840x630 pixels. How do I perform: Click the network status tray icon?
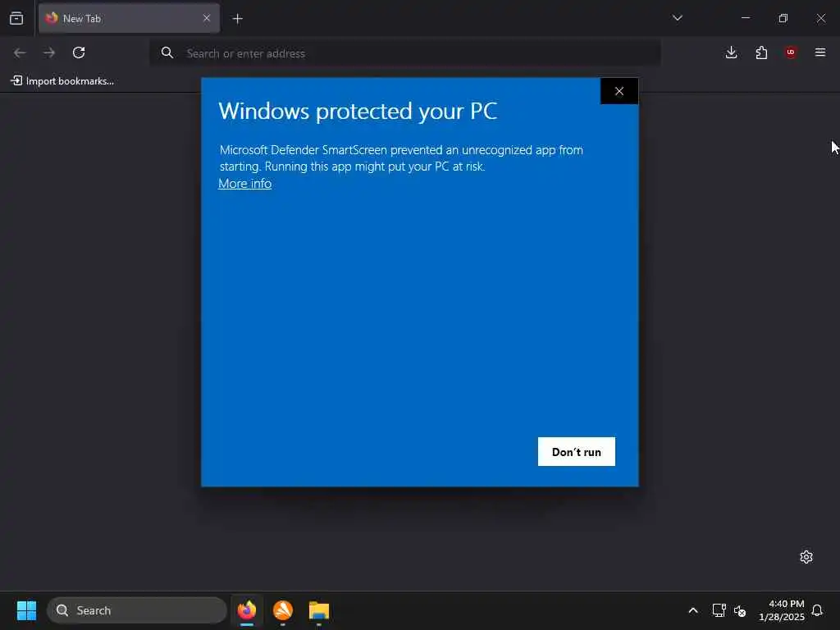click(x=719, y=610)
